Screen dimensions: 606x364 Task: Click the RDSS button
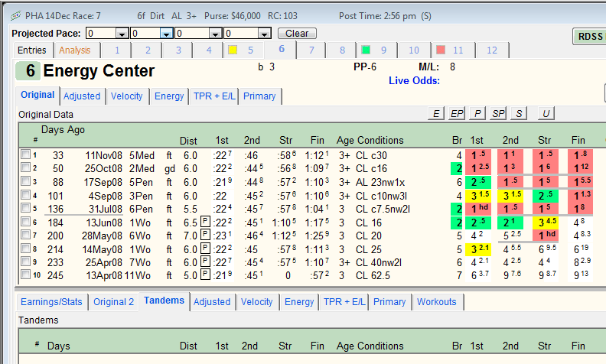coord(589,36)
